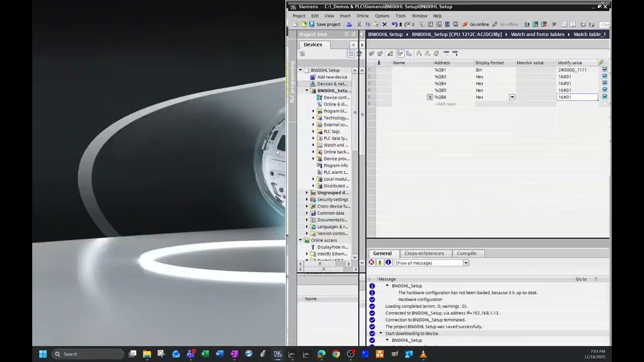Viewport: 644px width, 362px height.
Task: Open the Tools menu
Action: click(400, 16)
